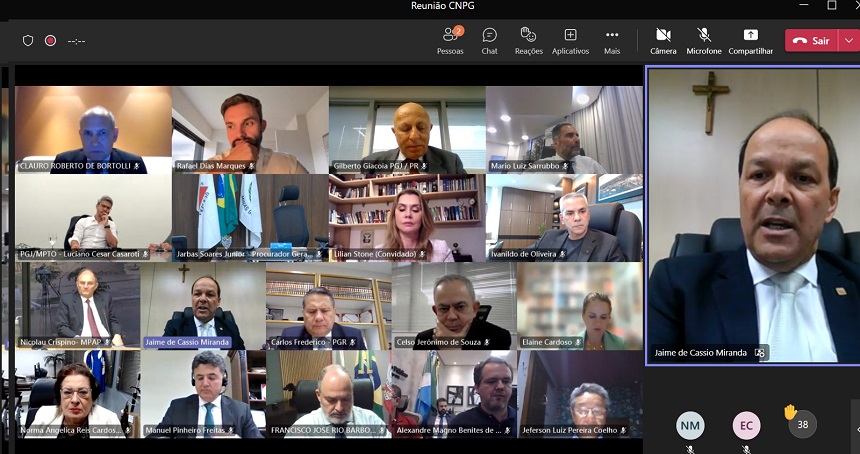Open the Reações reactions menu
Viewport: 860px width, 454px height.
click(528, 40)
